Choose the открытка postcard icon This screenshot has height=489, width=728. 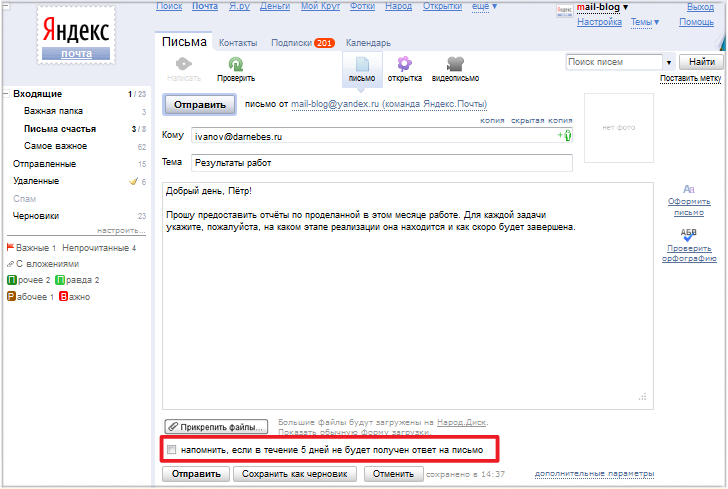404,64
